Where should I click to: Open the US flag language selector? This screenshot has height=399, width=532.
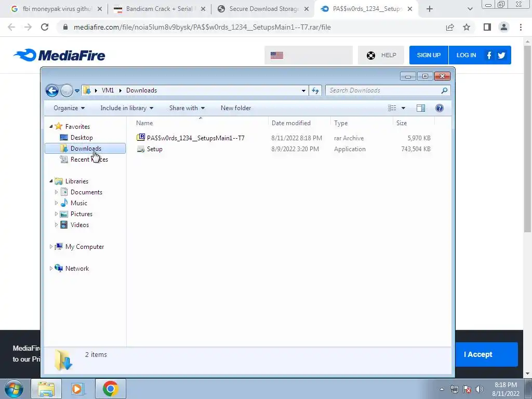point(309,55)
